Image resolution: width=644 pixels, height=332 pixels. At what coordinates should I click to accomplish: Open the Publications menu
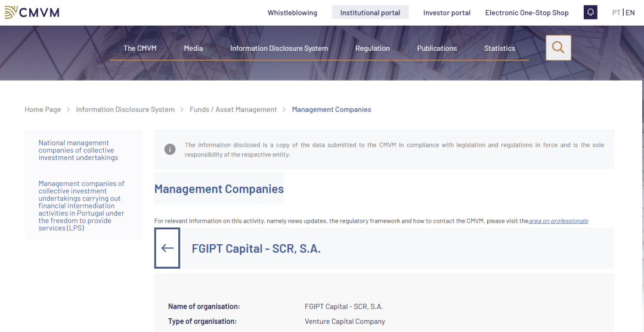[x=437, y=48]
